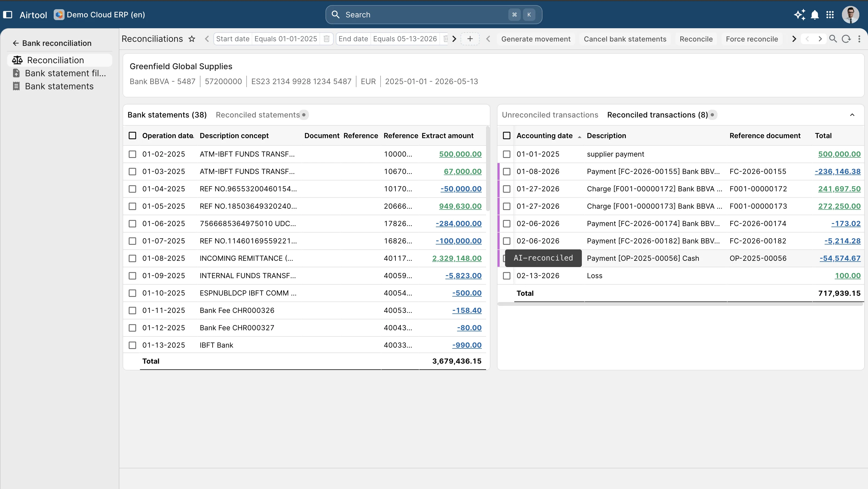This screenshot has width=868, height=489.
Task: Check the 01-08-2025 statement row
Action: (132, 259)
